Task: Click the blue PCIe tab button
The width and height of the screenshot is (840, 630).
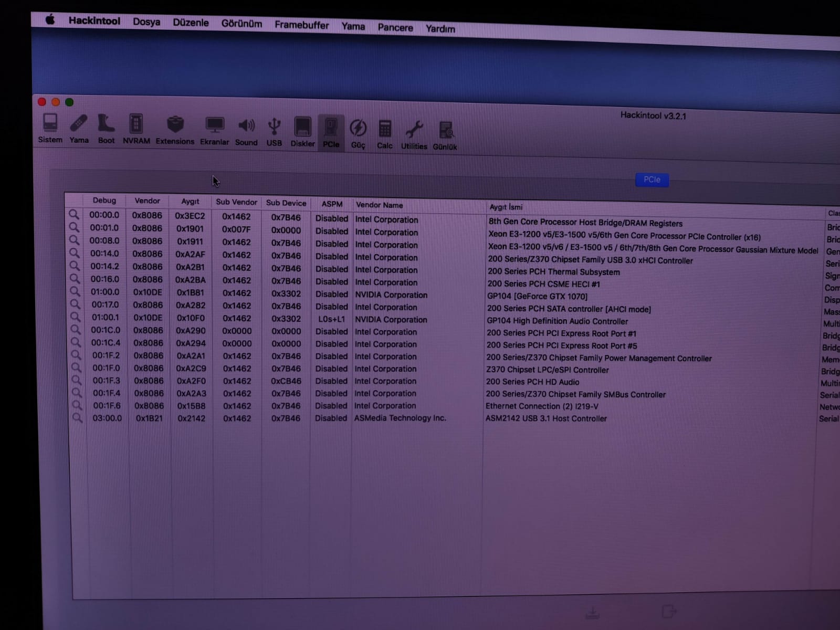Action: pyautogui.click(x=652, y=180)
